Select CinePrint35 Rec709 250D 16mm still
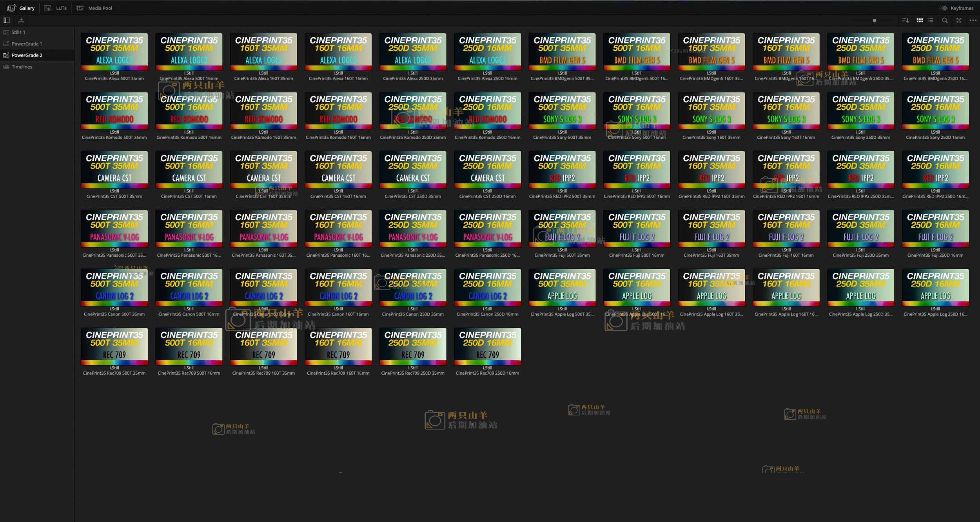The image size is (980, 522). click(x=487, y=346)
